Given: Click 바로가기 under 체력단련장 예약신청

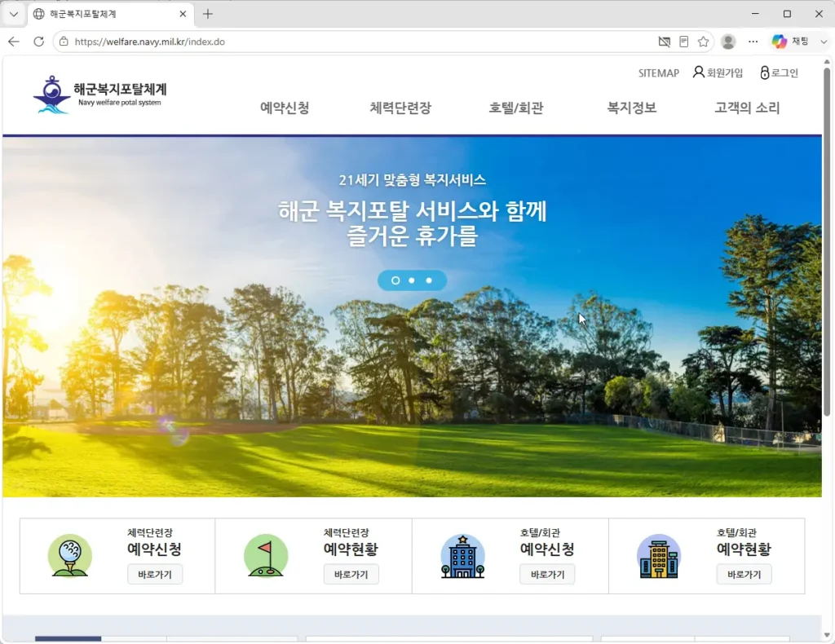Looking at the screenshot, I should tap(155, 574).
